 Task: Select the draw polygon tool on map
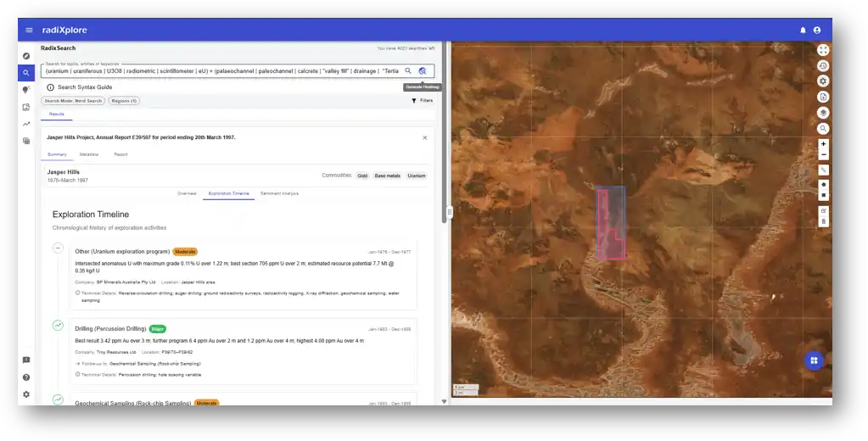(x=823, y=182)
